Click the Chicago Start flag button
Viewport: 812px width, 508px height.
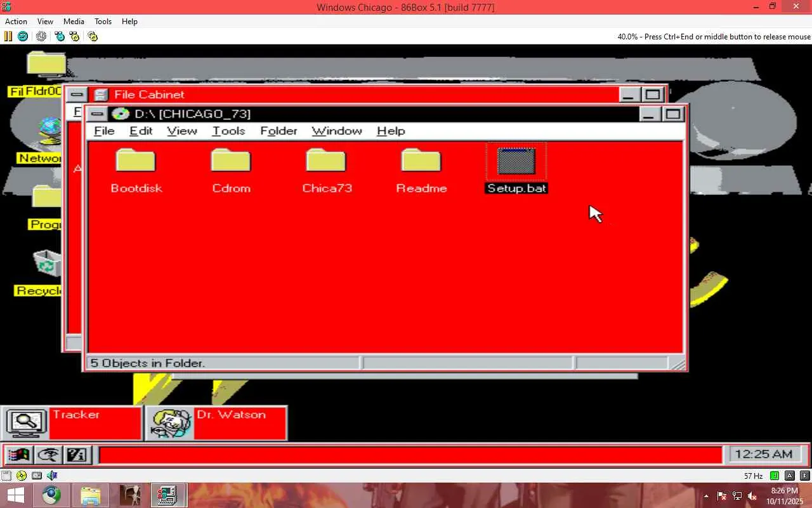[x=18, y=455]
